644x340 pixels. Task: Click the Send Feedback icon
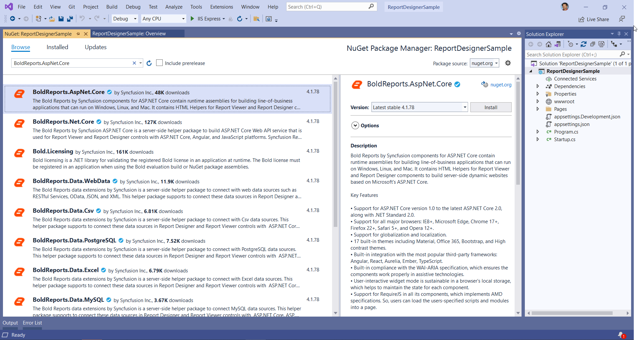pyautogui.click(x=622, y=19)
